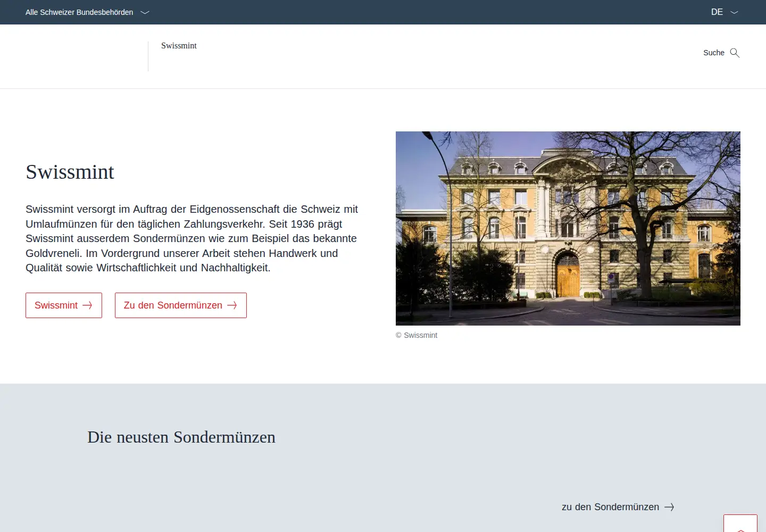Open the Swissmint building photo
The height and width of the screenshot is (532, 766).
tap(568, 228)
